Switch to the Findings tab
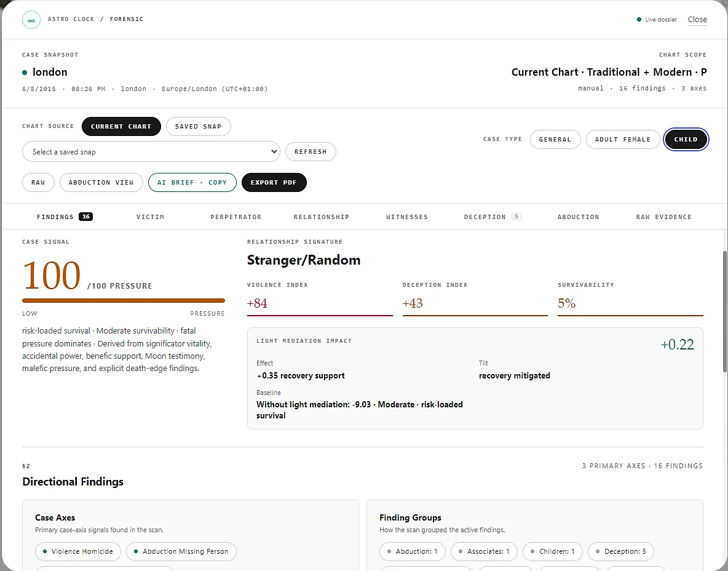Screen dimensions: 728x571 pos(65,217)
